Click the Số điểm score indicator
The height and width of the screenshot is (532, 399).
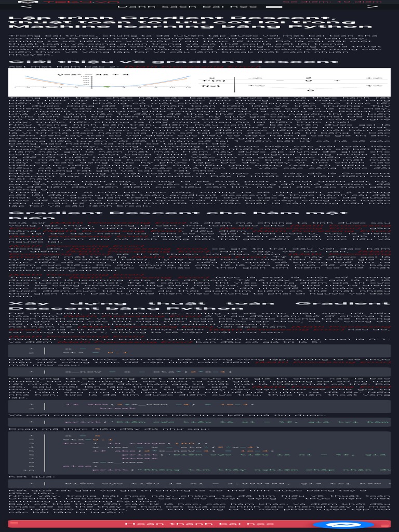332,2
